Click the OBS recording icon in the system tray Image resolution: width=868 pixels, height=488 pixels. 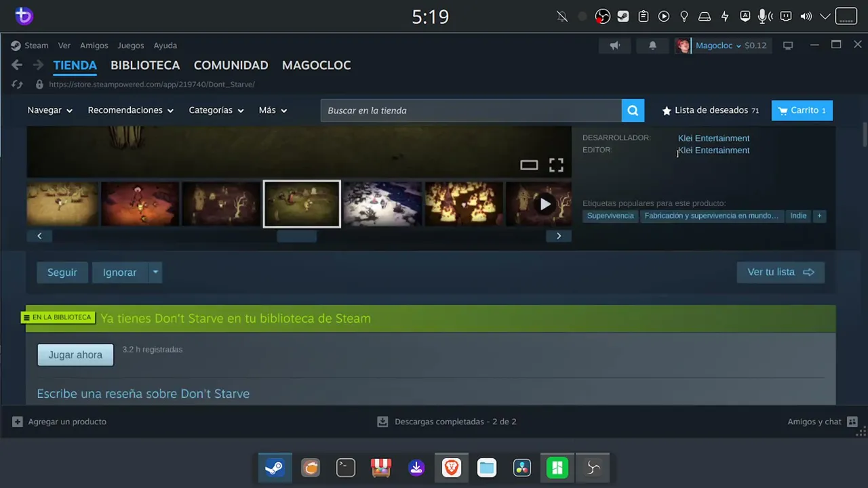pyautogui.click(x=602, y=16)
